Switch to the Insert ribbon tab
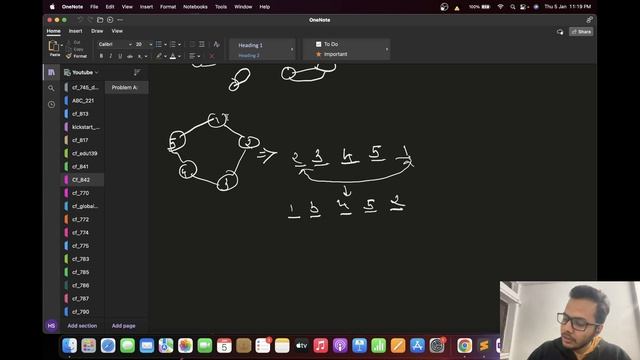Image resolution: width=640 pixels, height=360 pixels. point(75,31)
